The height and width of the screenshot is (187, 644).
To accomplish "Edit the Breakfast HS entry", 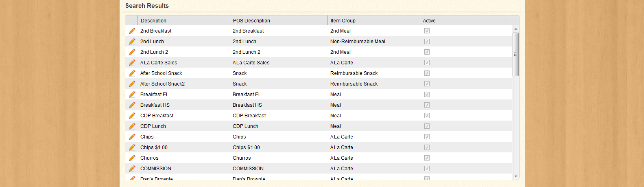I will (x=132, y=105).
